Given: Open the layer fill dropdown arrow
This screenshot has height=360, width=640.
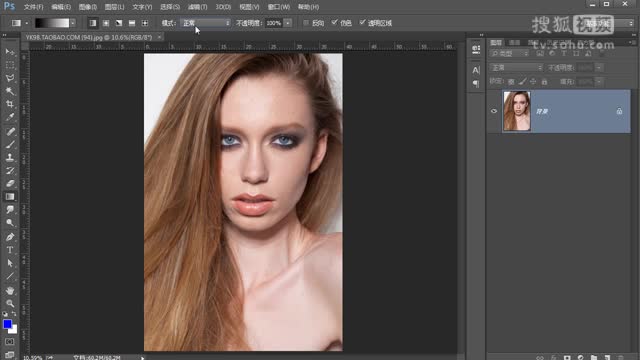Looking at the screenshot, I should click(598, 82).
